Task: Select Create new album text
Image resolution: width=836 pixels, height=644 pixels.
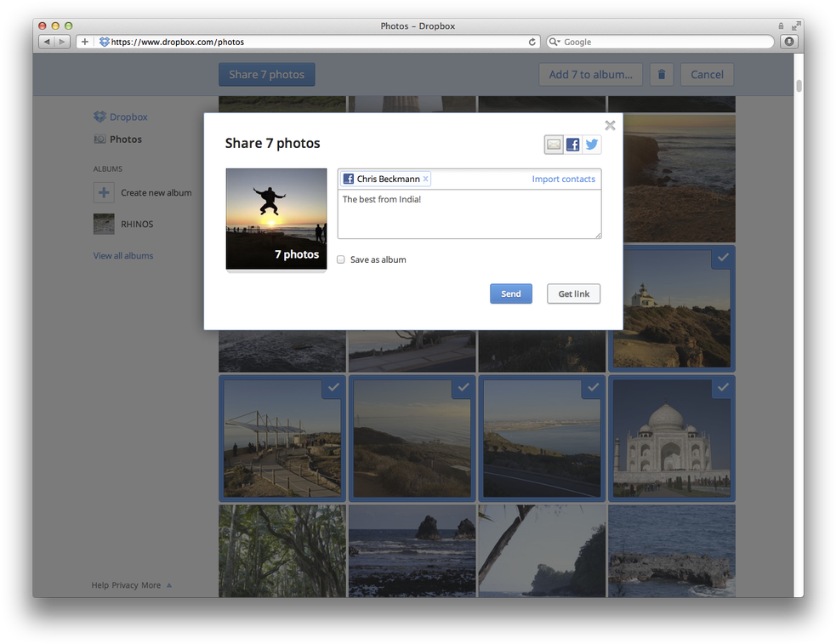Action: 156,193
